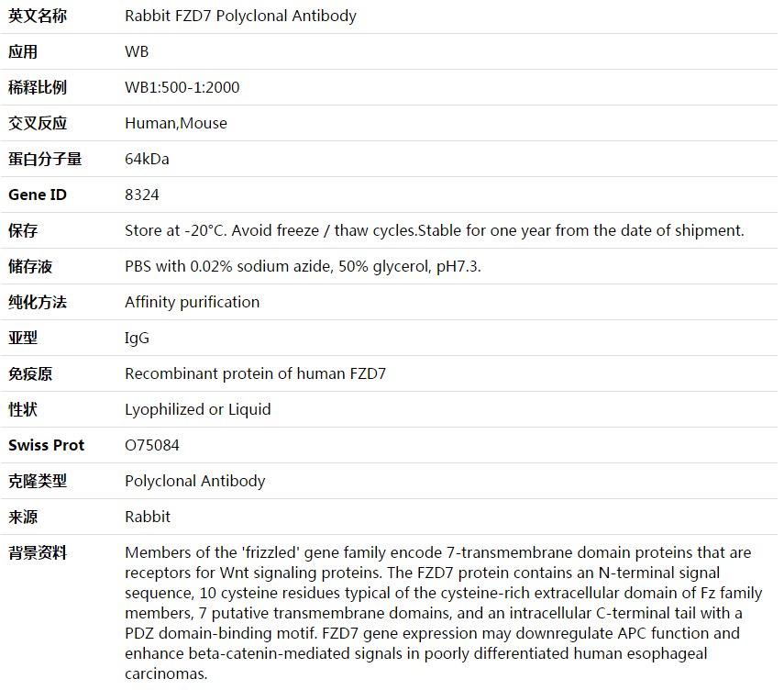Click the Swiss Prot row label
Screen dimensions: 784x690
click(46, 445)
